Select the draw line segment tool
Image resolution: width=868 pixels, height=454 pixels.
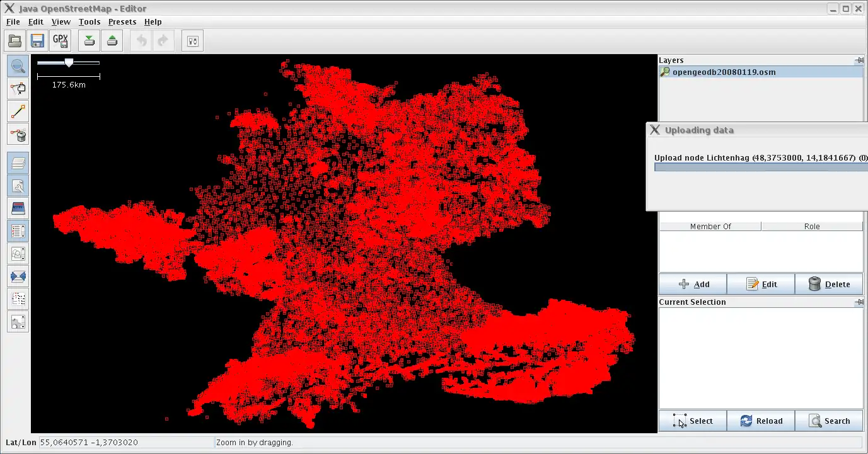(x=18, y=111)
